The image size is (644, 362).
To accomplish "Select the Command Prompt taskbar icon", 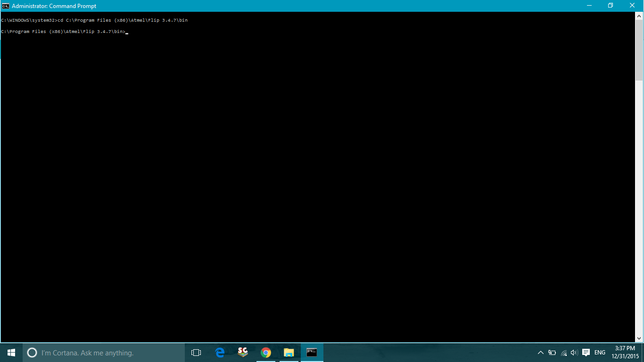I will coord(312,352).
